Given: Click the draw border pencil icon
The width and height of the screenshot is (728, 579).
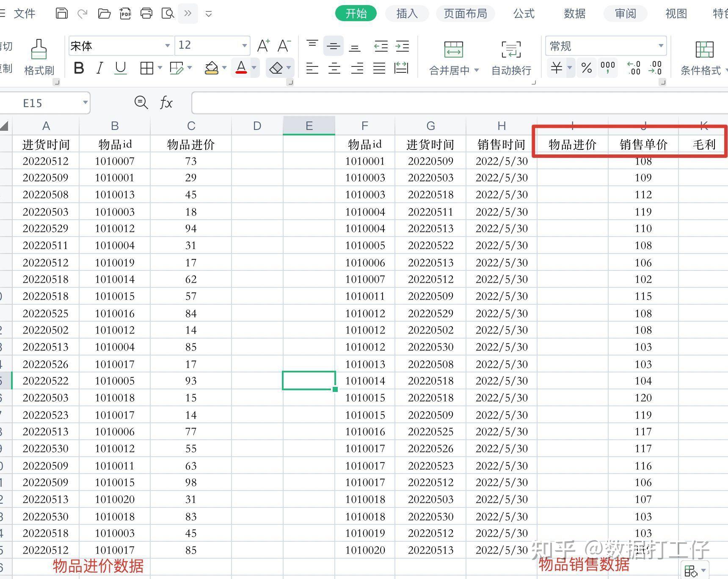Looking at the screenshot, I should click(176, 68).
